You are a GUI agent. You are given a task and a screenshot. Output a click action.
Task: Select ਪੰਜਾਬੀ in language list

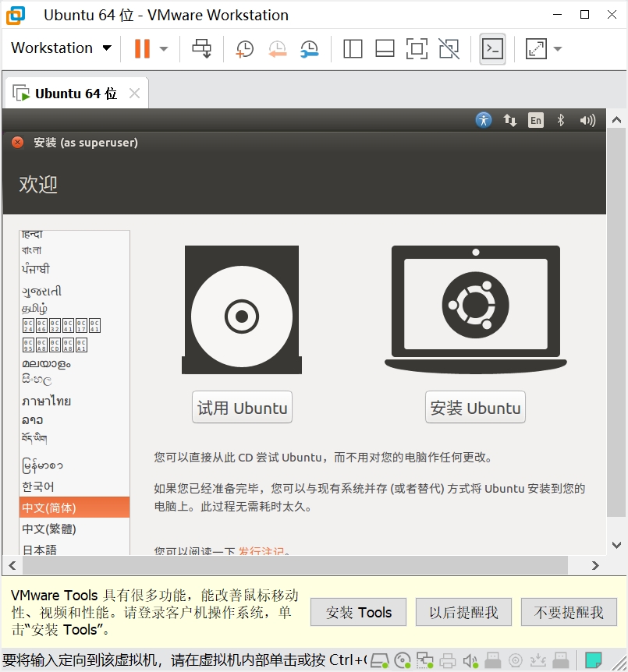click(74, 269)
